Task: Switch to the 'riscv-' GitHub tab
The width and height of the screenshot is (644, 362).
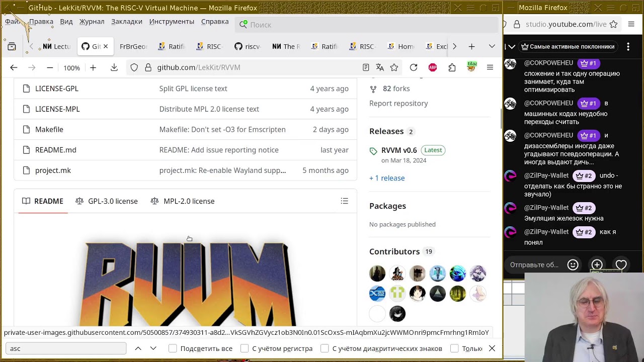Action: (248, 46)
